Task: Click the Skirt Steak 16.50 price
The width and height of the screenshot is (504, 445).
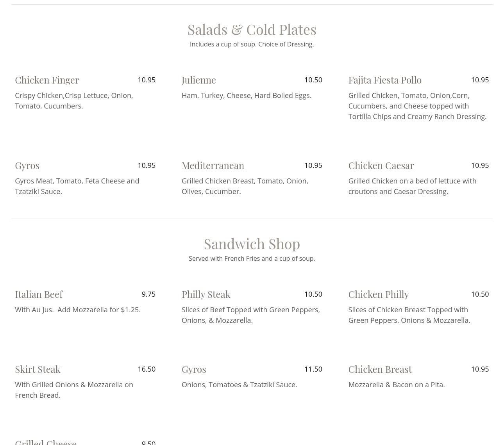Action: (147, 369)
